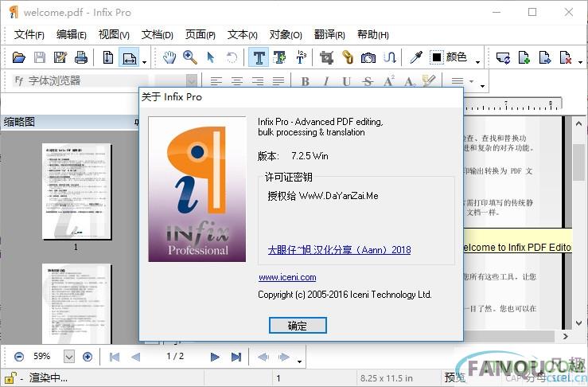Select the Text Plus tool
Viewport: 588px width, 387px height.
[279, 57]
